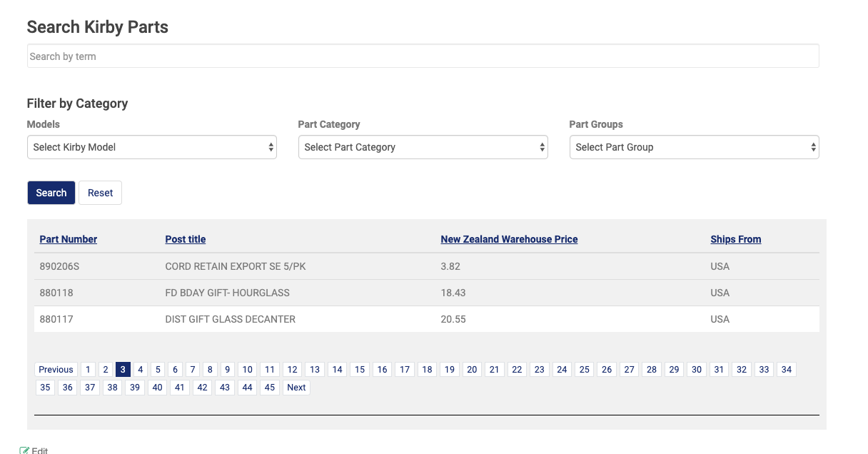Select DIST GIFT GLASS DECANTER title
This screenshot has height=454, width=868.
tap(231, 319)
